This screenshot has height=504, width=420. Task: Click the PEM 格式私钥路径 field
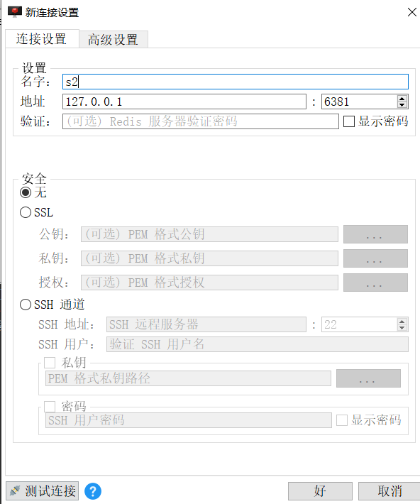click(188, 378)
